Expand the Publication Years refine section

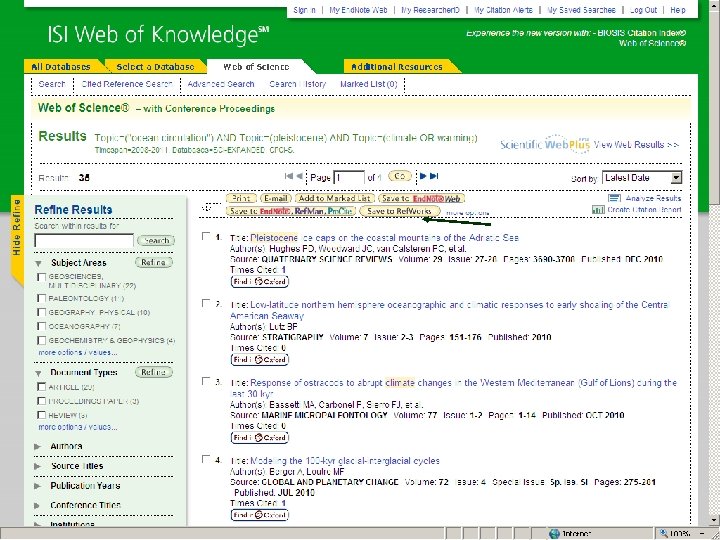pyautogui.click(x=38, y=486)
